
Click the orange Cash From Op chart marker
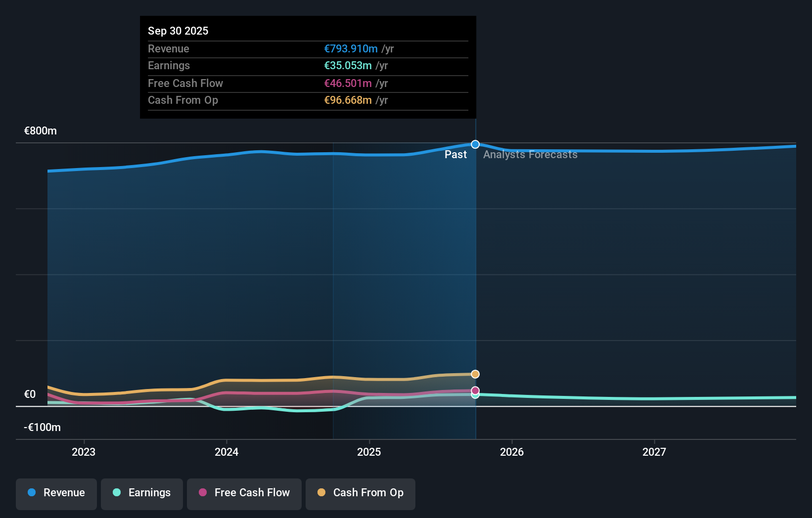475,374
